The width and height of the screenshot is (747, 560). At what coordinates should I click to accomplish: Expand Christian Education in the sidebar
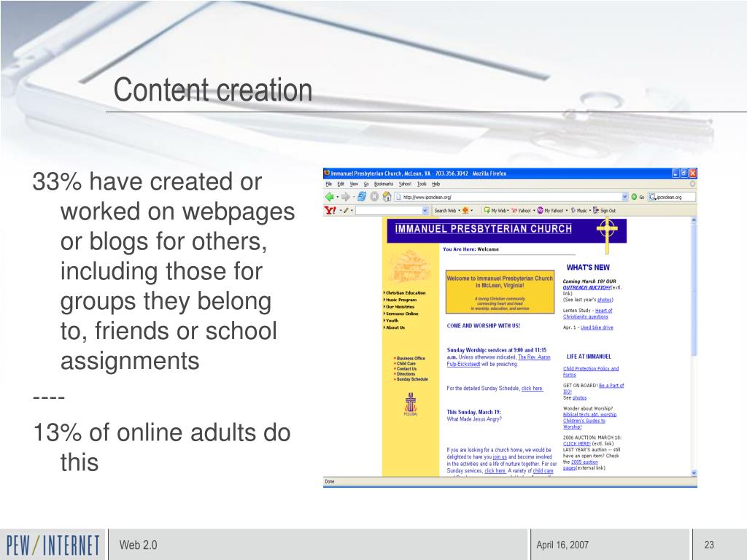coord(405,293)
